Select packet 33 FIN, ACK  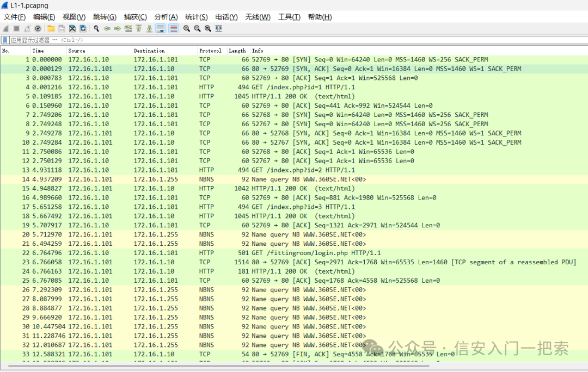294,354
